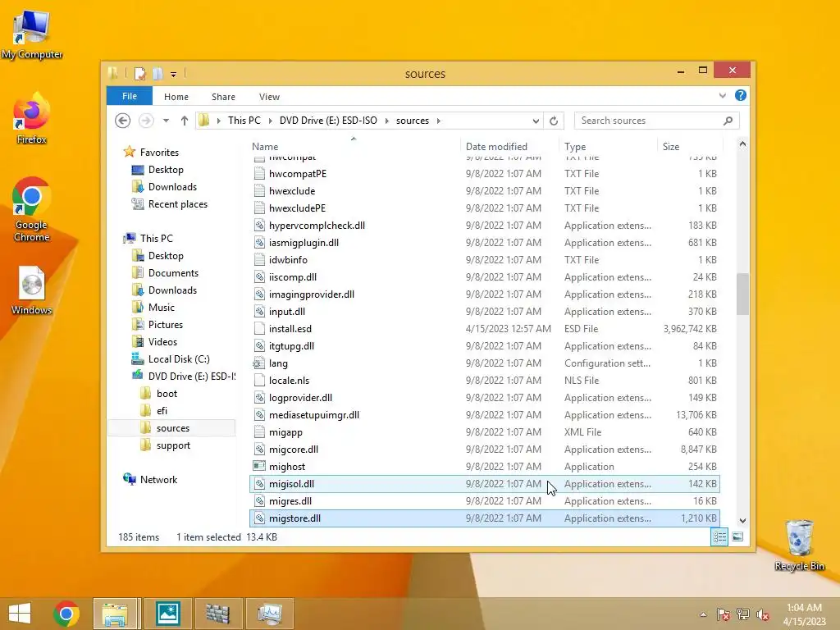Screen dimensions: 840x630
Task: Open Local Disk (C:)
Action: pos(178,359)
